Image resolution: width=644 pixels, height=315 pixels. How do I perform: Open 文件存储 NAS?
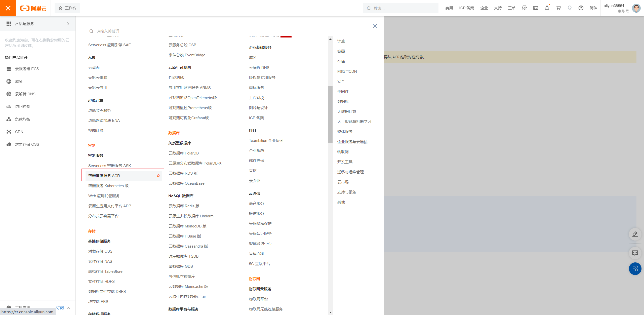click(x=100, y=261)
